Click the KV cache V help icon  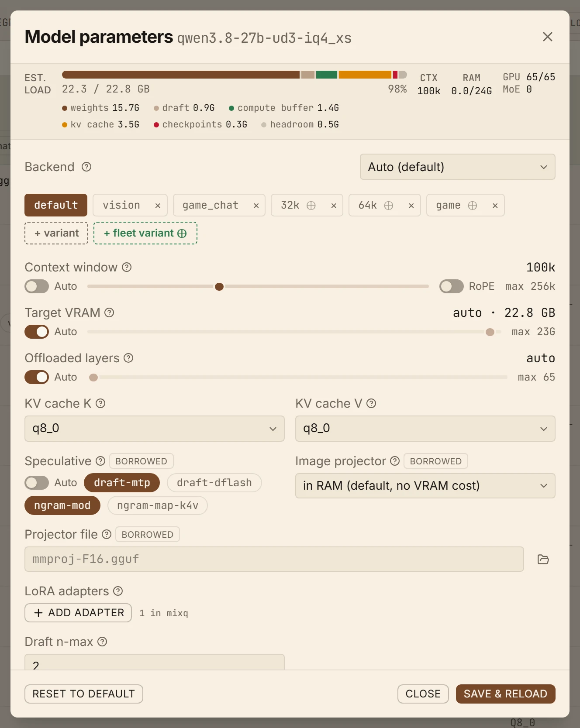(x=371, y=403)
